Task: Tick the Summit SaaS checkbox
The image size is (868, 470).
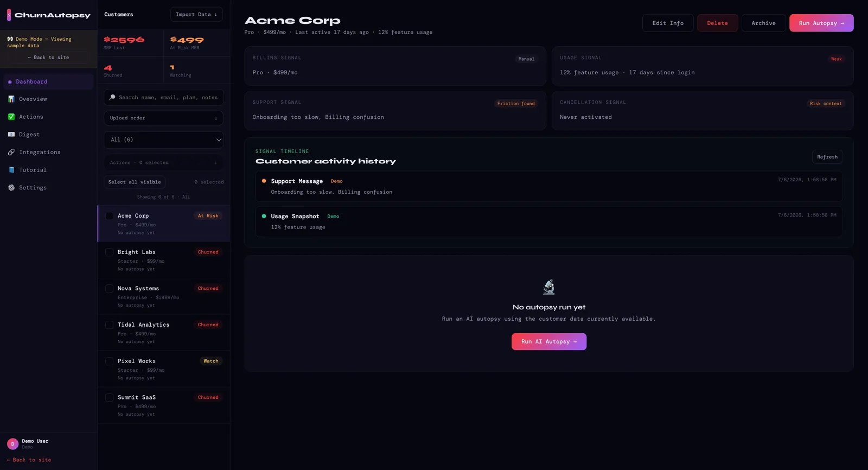Action: (110, 398)
